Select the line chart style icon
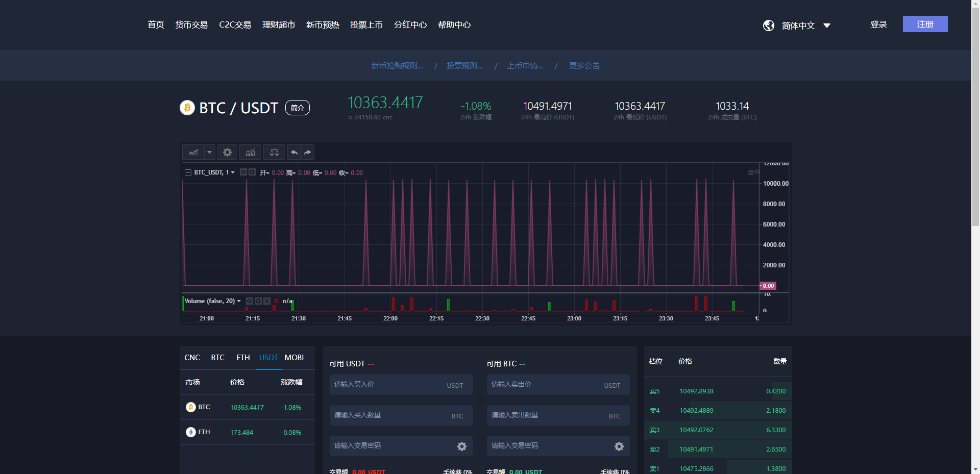Screen dimensions: 980x474 click(x=193, y=152)
